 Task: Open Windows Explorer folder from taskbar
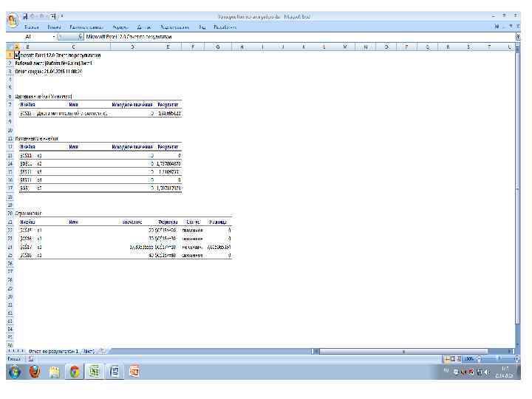(x=55, y=372)
